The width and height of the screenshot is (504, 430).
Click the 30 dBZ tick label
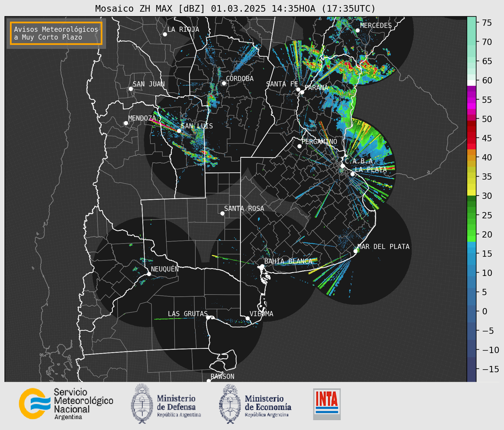[x=487, y=196]
